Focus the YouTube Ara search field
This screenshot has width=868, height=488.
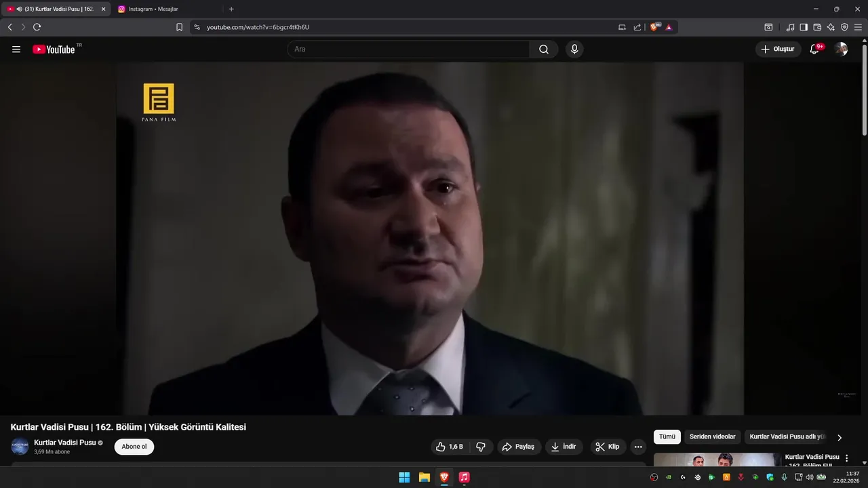[x=409, y=49]
